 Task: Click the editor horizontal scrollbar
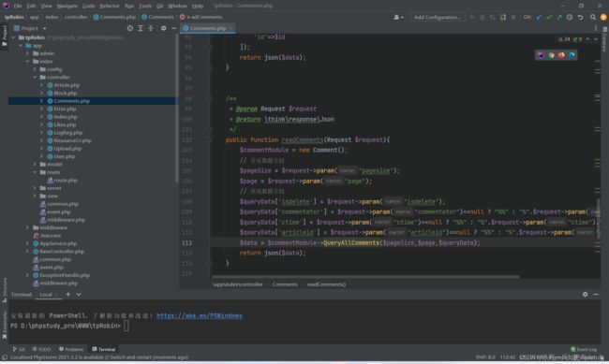365,277
